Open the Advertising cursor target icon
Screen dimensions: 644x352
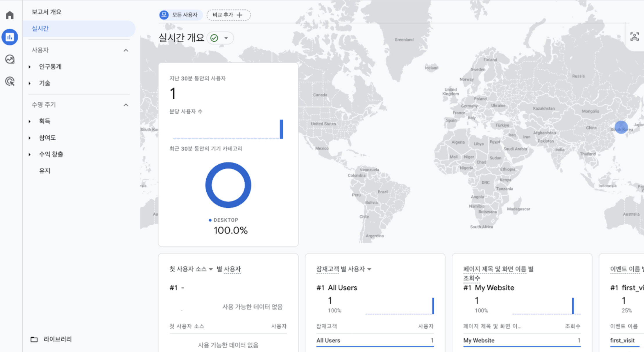click(x=10, y=81)
